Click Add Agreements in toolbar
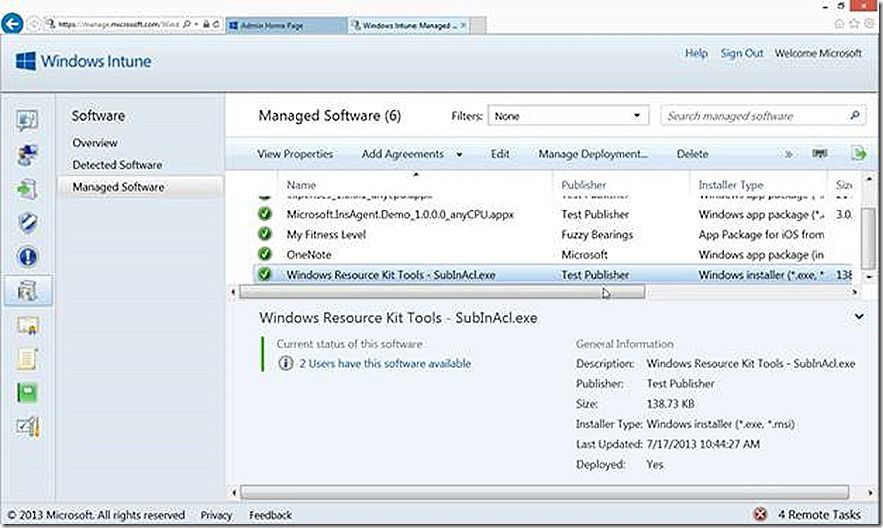This screenshot has width=883, height=528. point(403,154)
